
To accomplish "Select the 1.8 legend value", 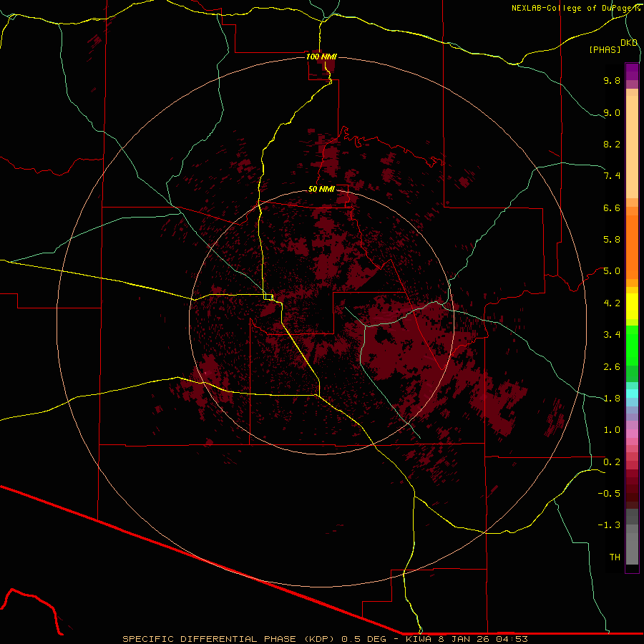I will click(612, 399).
